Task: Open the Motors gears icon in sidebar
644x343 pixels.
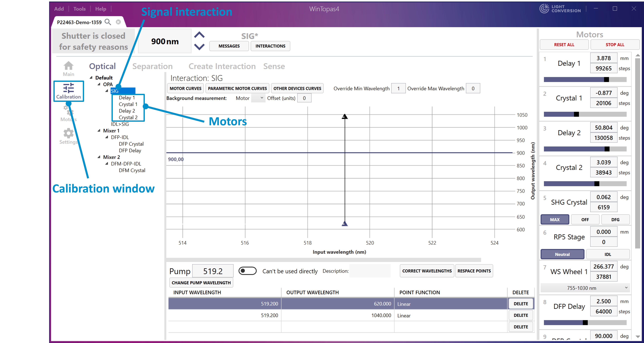Action: coord(68,111)
